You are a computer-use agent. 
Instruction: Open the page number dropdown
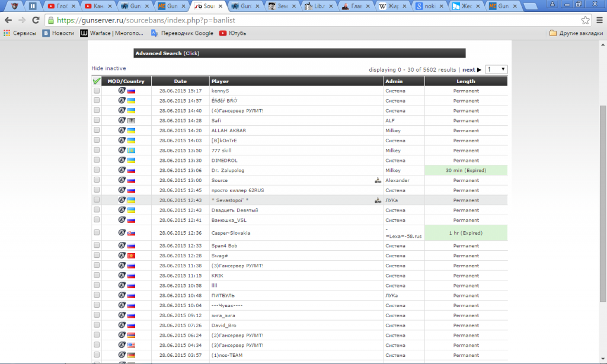point(496,69)
